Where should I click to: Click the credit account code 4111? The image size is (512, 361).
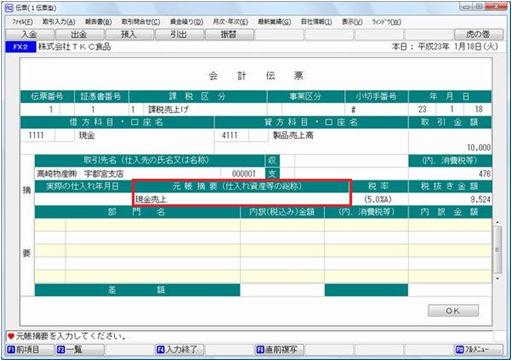point(230,135)
